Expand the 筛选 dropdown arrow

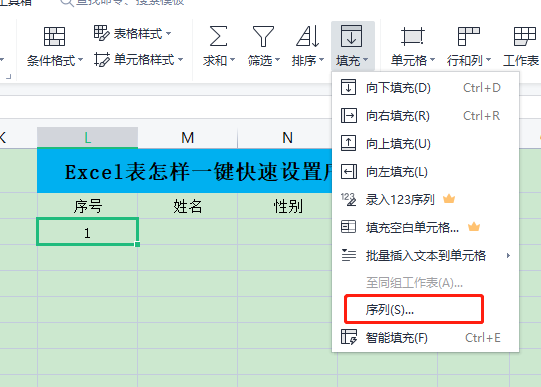point(277,60)
